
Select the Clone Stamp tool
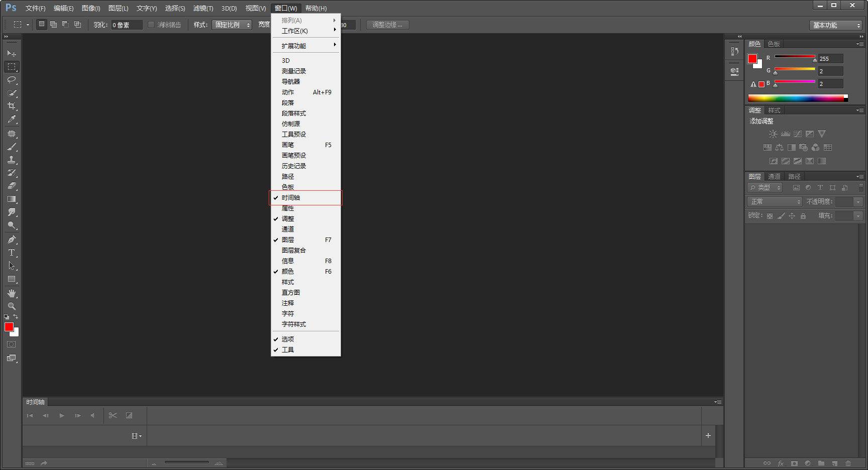click(x=12, y=160)
